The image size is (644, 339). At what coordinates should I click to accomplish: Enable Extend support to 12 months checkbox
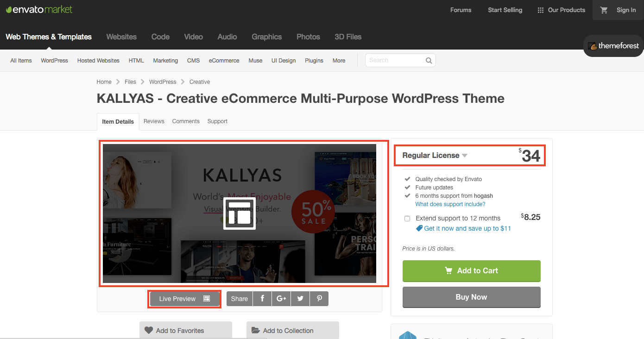[x=407, y=219]
